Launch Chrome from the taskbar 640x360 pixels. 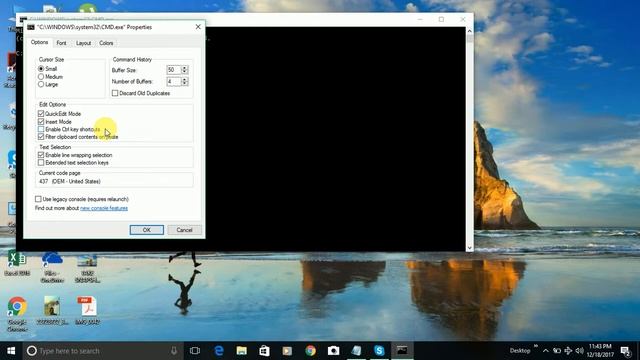click(311, 351)
